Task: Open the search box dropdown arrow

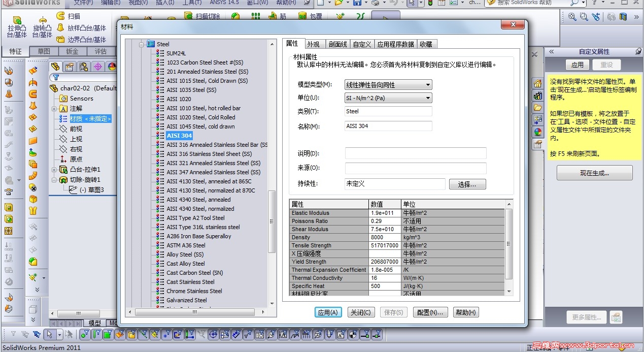Action: pyautogui.click(x=582, y=3)
